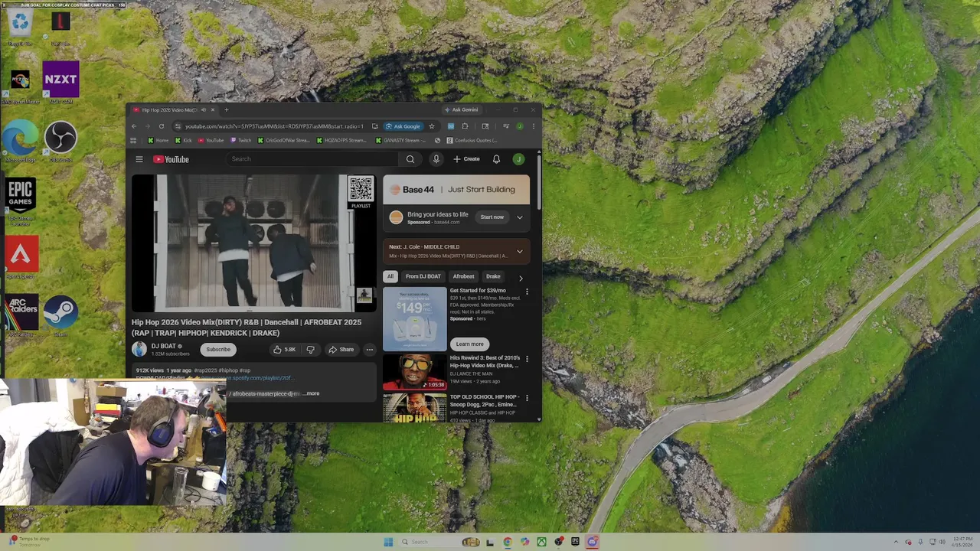The height and width of the screenshot is (551, 980).
Task: Start voice search with microphone icon
Action: coord(436,159)
